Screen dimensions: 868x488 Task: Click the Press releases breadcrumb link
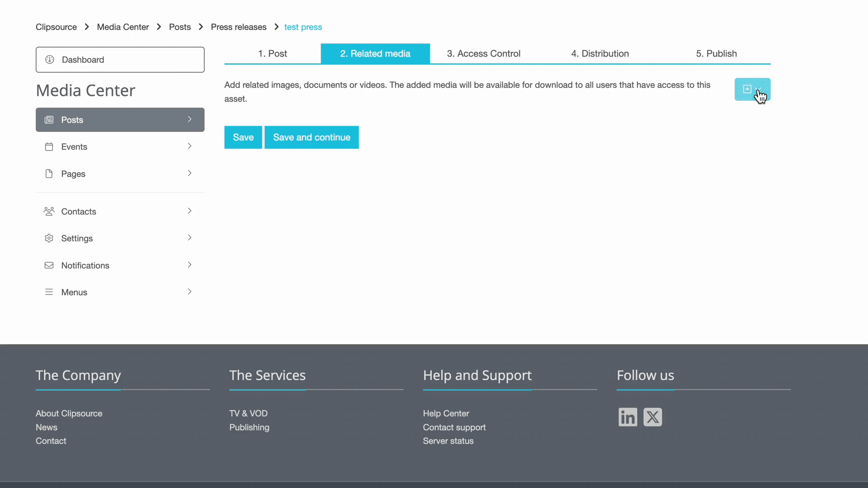coord(239,27)
